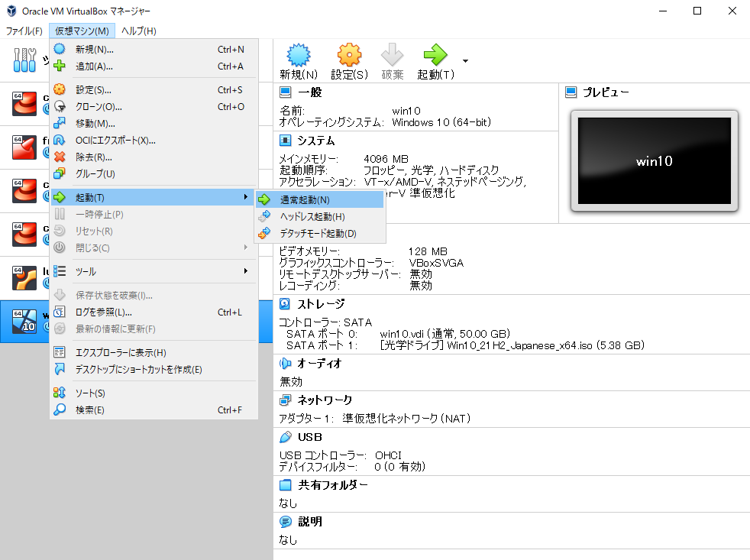
Task: Click the オーディオ section icon
Action: [286, 363]
